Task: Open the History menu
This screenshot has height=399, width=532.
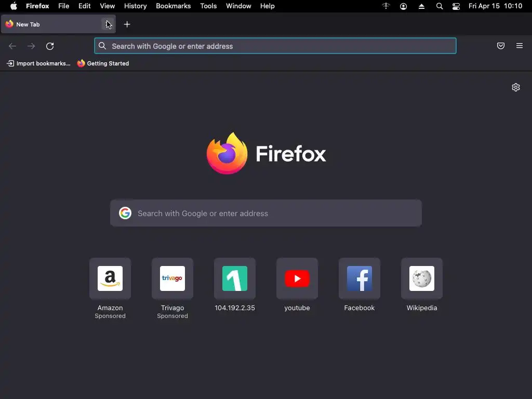Action: [135, 6]
